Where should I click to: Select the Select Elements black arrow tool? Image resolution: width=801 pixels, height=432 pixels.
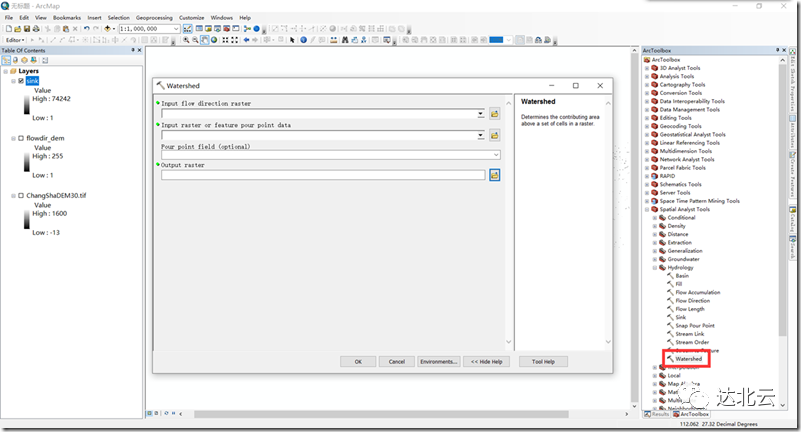click(292, 40)
